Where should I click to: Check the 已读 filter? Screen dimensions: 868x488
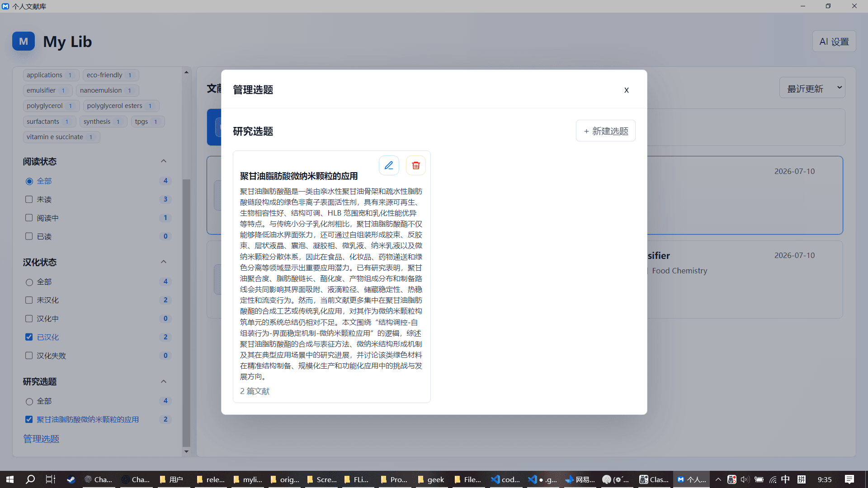coord(29,236)
